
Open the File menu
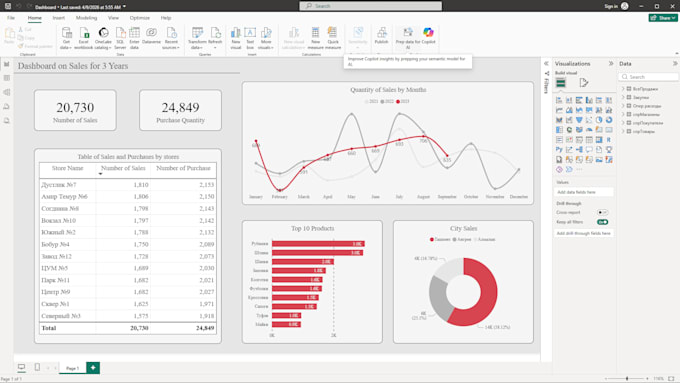(11, 18)
